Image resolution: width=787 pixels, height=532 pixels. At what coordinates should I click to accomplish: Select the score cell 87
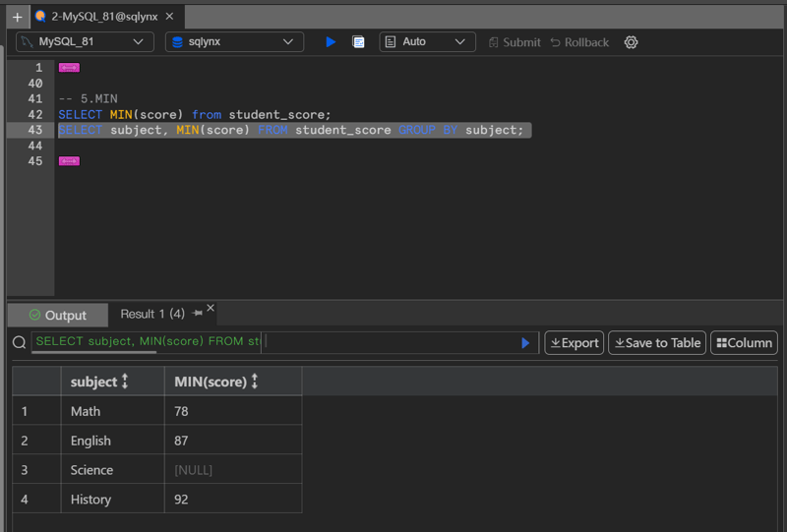(x=233, y=441)
